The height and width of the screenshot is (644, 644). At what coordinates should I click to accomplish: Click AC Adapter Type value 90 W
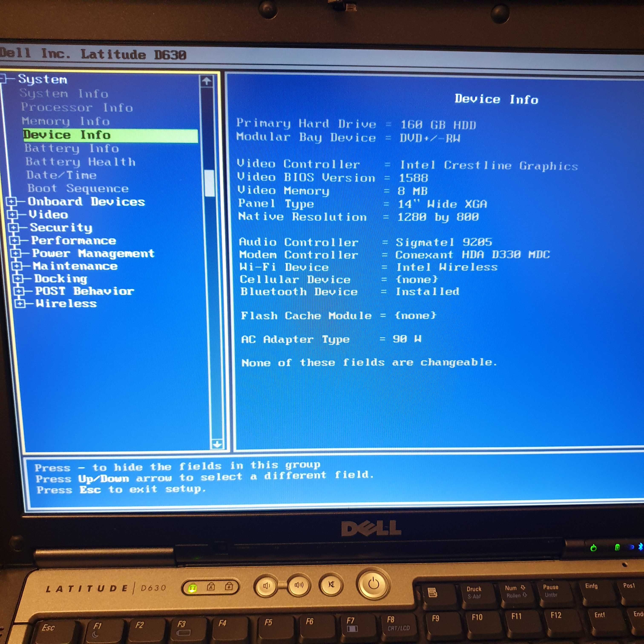(407, 339)
